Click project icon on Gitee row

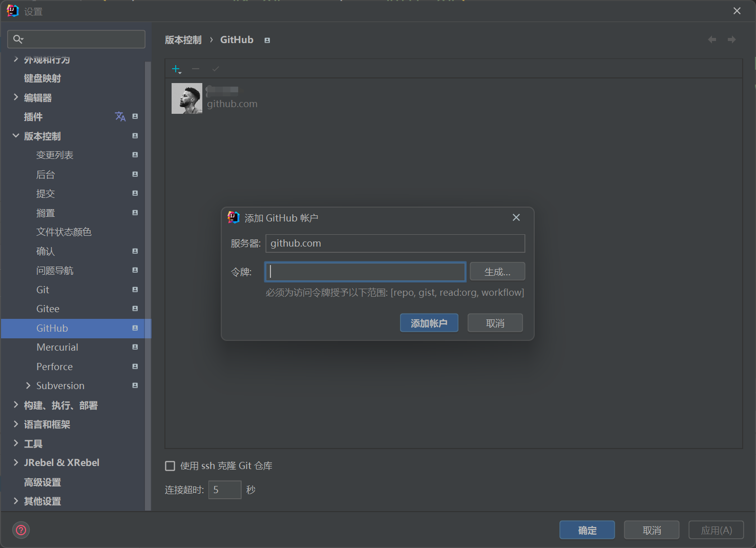(135, 309)
